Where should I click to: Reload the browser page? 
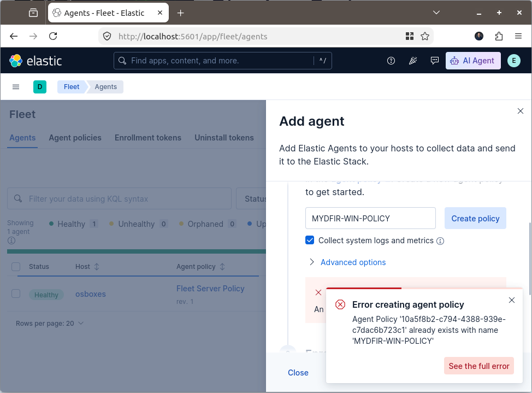pyautogui.click(x=53, y=36)
